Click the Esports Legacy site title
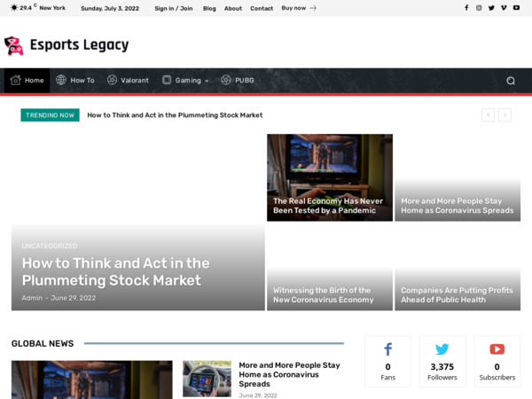532x399 pixels. tap(80, 45)
